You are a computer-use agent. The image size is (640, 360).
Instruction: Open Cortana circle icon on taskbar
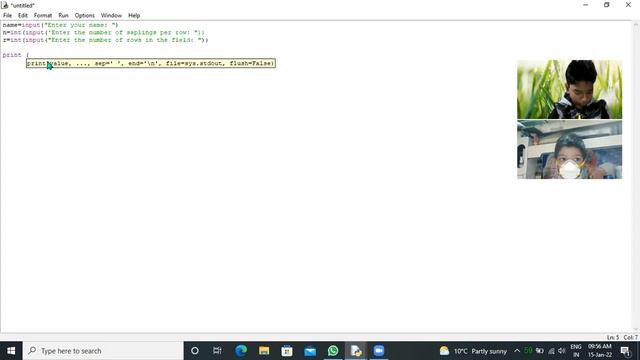[x=195, y=351]
